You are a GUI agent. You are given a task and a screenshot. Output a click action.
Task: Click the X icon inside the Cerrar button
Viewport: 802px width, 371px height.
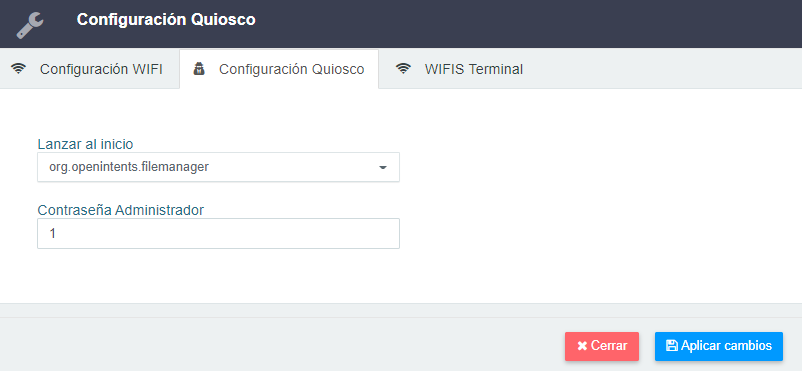582,346
